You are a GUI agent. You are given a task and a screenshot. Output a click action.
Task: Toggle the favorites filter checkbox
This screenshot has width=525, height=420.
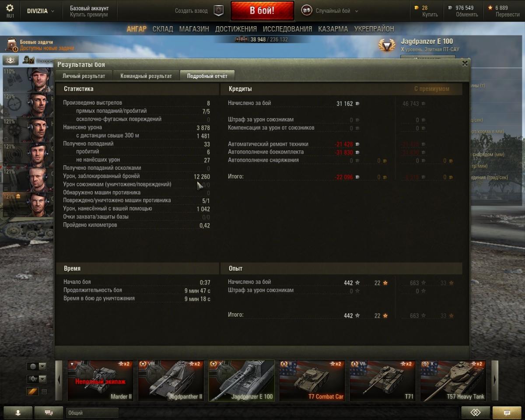[x=44, y=392]
